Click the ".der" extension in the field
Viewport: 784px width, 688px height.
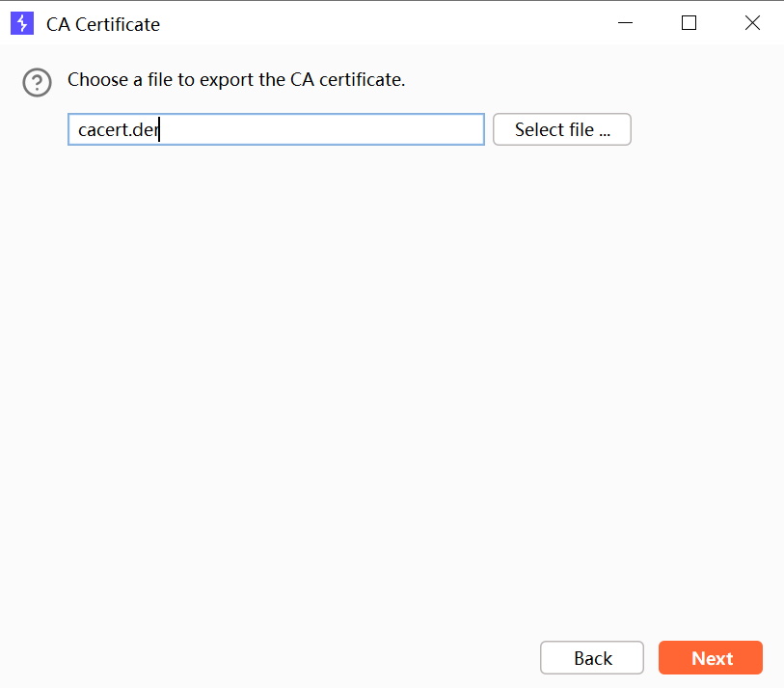[x=144, y=129]
